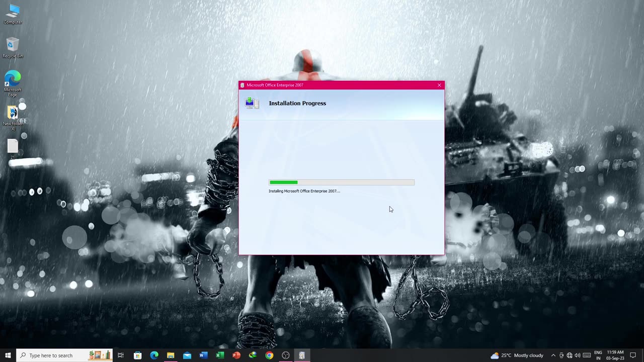Select the New folder (4) desktop icon
The image size is (644, 362).
coord(13,118)
